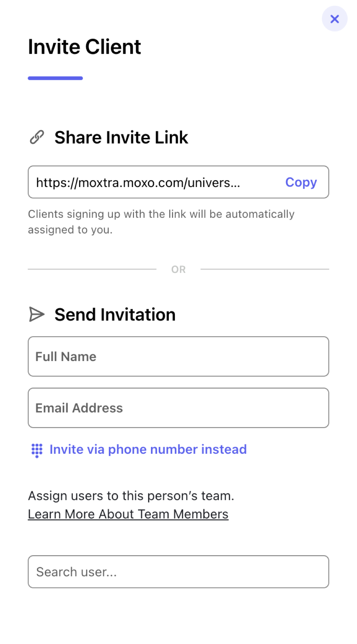Image resolution: width=357 pixels, height=644 pixels.
Task: Click the Invite Client title
Action: click(85, 47)
